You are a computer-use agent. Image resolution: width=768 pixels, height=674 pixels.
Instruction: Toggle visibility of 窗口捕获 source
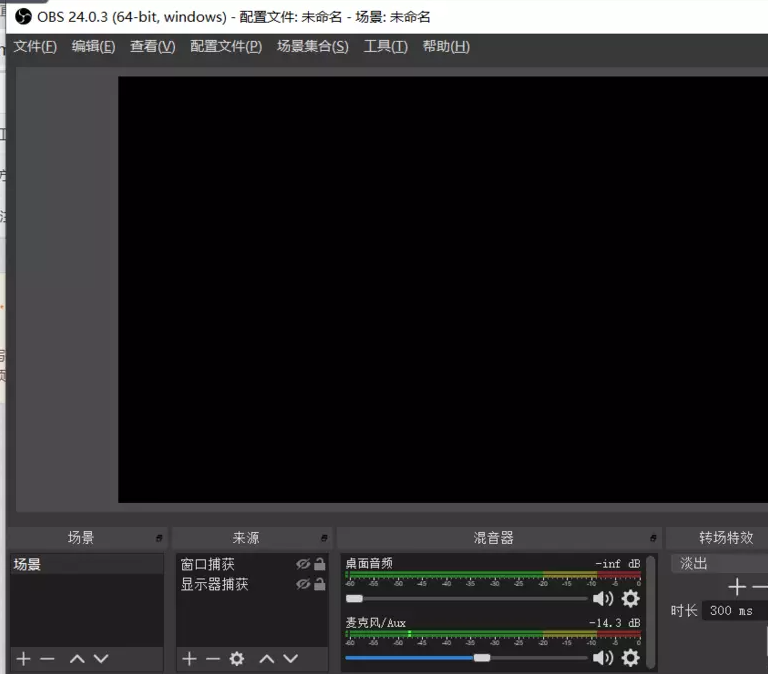click(303, 564)
